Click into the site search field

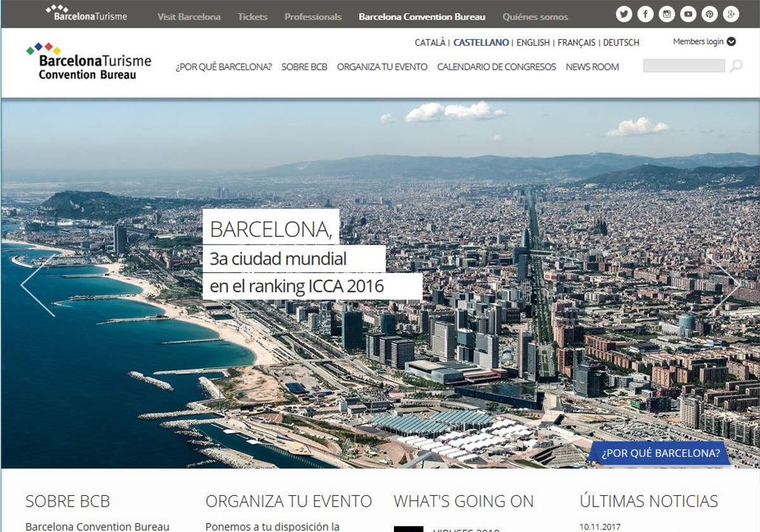pyautogui.click(x=684, y=66)
